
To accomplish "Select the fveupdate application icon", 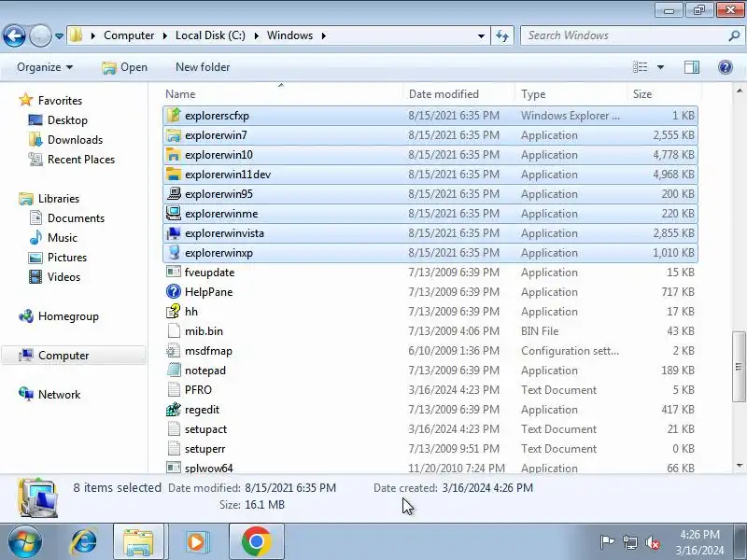I will [x=174, y=272].
